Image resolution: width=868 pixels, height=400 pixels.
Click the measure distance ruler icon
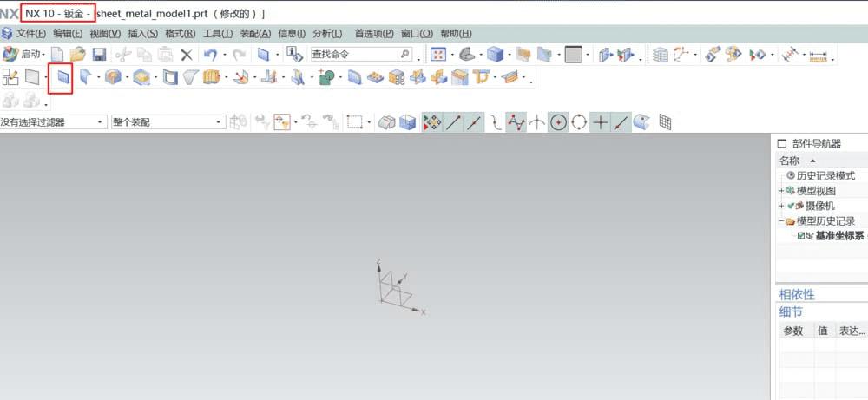point(818,56)
